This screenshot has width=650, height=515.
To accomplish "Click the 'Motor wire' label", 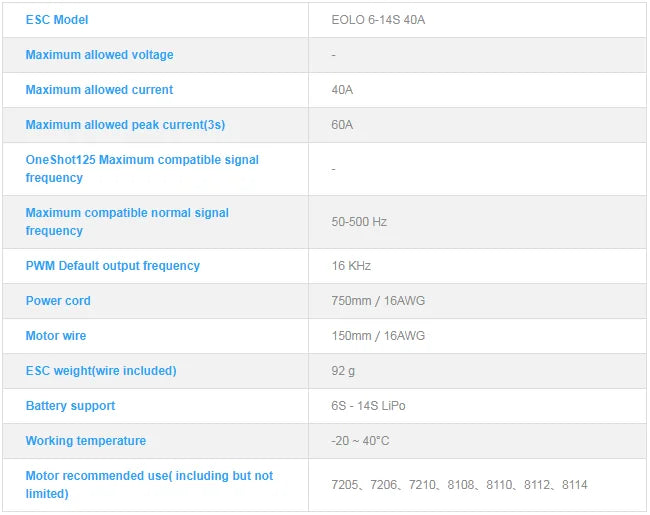I will [56, 336].
